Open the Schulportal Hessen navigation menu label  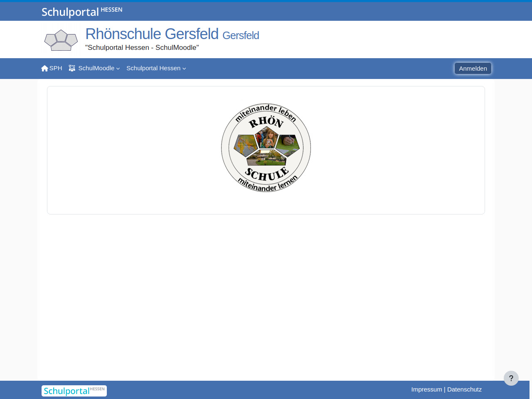[x=153, y=68]
